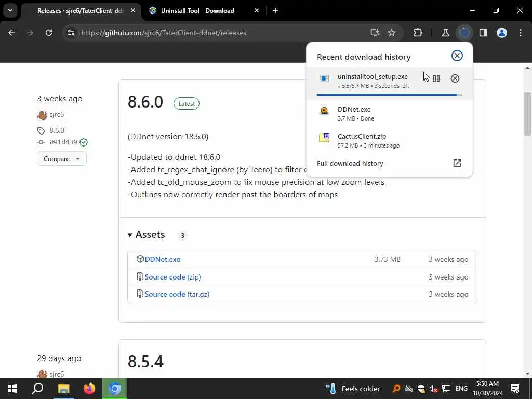Open the external link icon for full download history
This screenshot has height=399, width=532.
[x=457, y=163]
